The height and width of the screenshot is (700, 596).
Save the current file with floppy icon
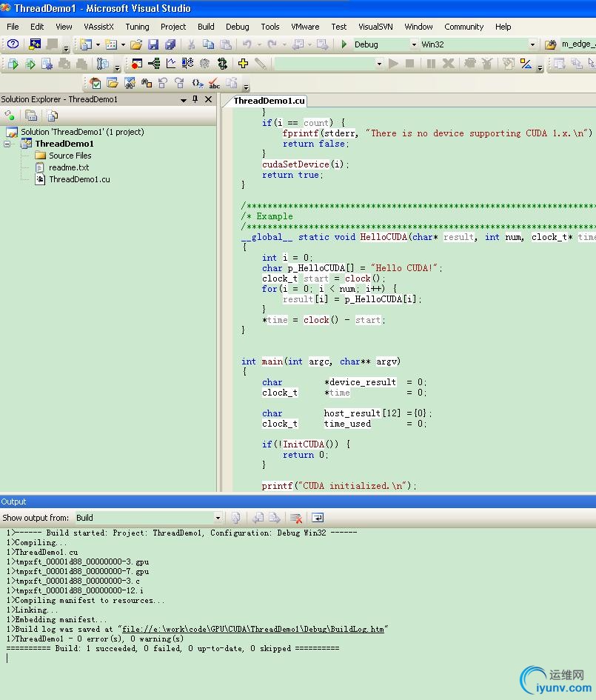click(x=153, y=44)
